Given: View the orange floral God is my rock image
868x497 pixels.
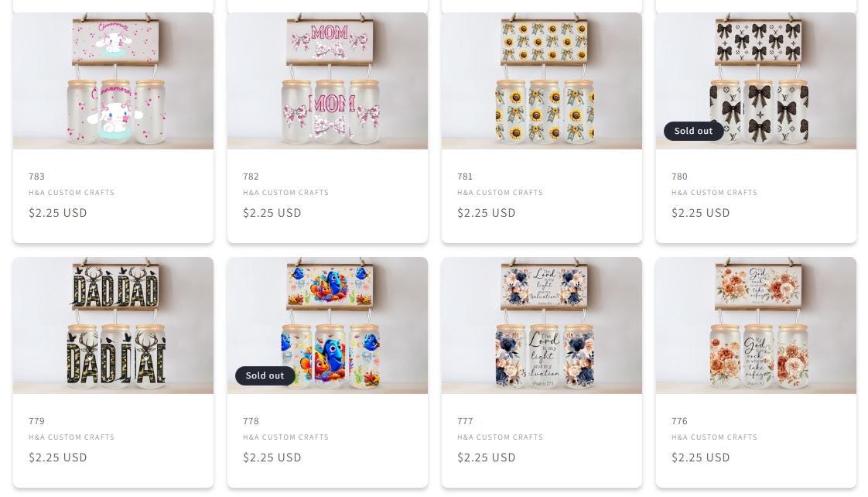Looking at the screenshot, I should click(x=756, y=325).
